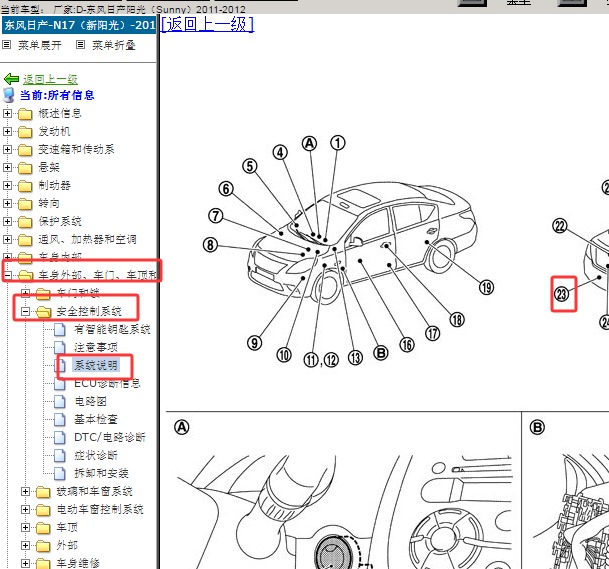The image size is (609, 569).
Task: Click the folder icon for 变速箱和传动系
Action: 25,150
